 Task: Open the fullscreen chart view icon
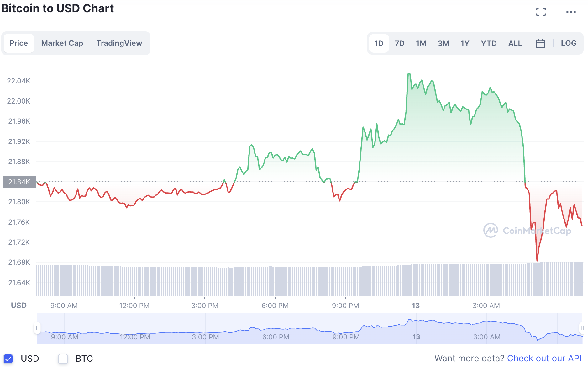(x=541, y=12)
